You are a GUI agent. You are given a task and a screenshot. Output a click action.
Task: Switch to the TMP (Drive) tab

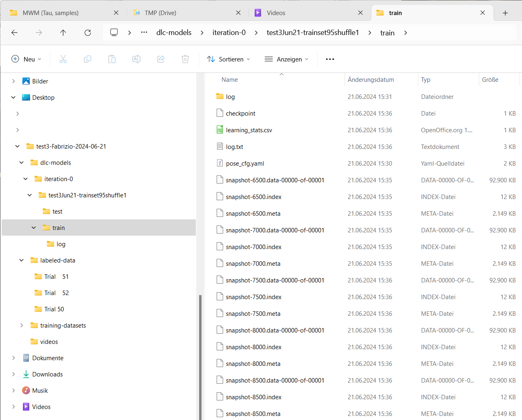pyautogui.click(x=187, y=13)
